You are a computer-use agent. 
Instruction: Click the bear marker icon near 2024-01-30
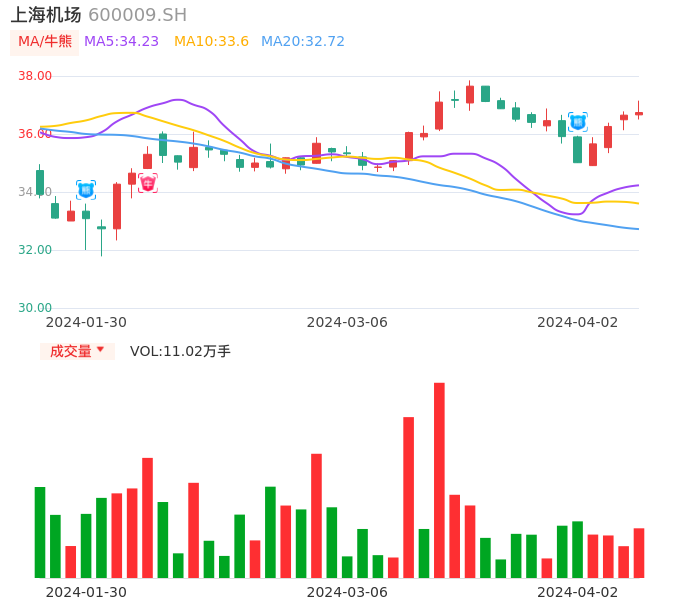click(x=86, y=190)
